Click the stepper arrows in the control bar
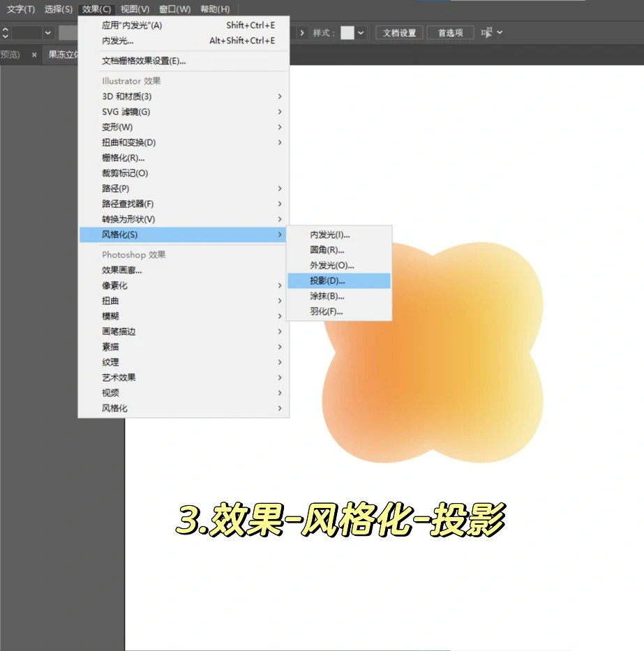 click(5, 33)
